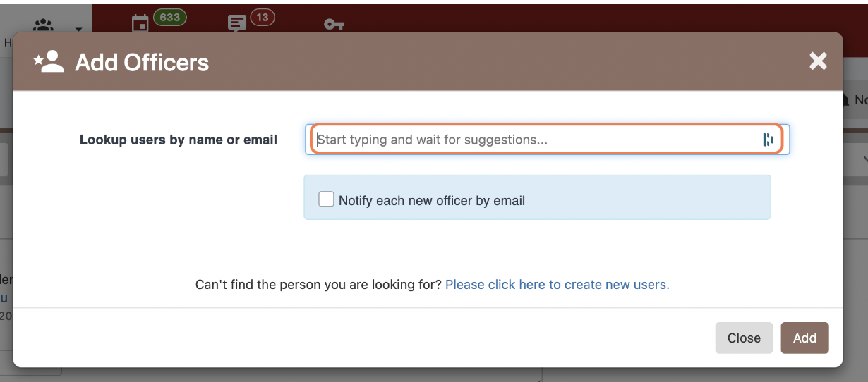This screenshot has width=868, height=382.
Task: Click the 'Lookup users by name or email' label
Action: tap(179, 140)
